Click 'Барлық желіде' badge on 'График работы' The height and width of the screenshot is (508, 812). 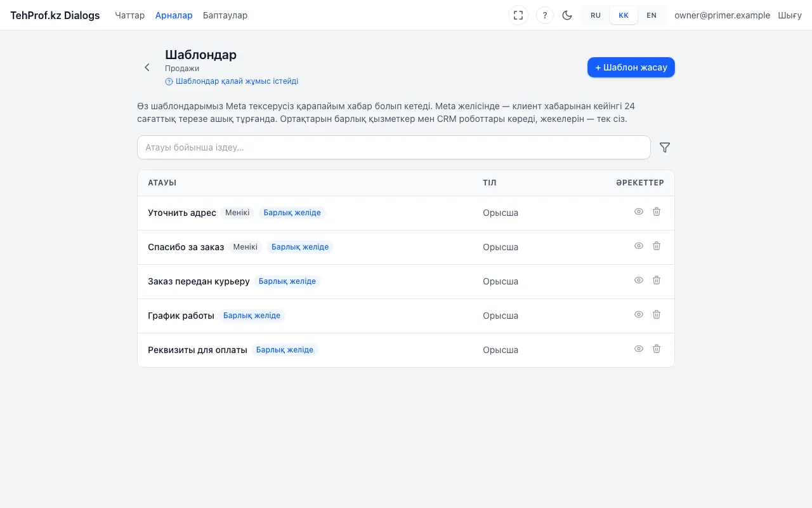click(252, 316)
